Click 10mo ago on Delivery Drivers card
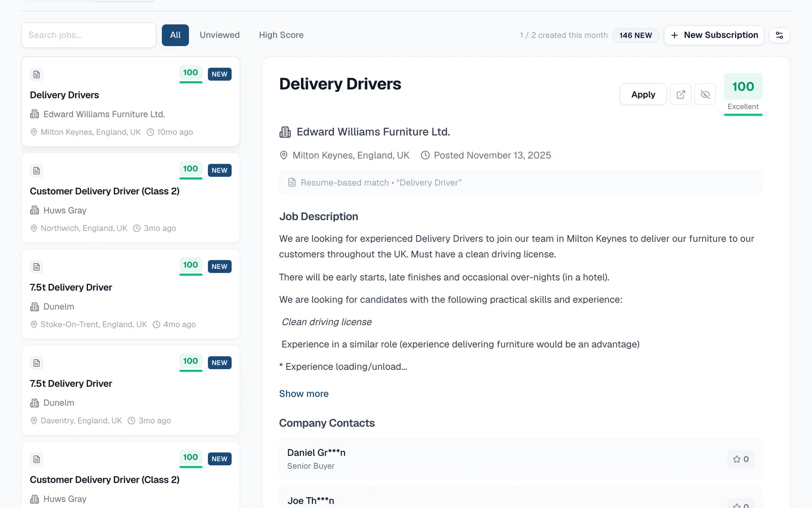The height and width of the screenshot is (508, 812). (175, 132)
